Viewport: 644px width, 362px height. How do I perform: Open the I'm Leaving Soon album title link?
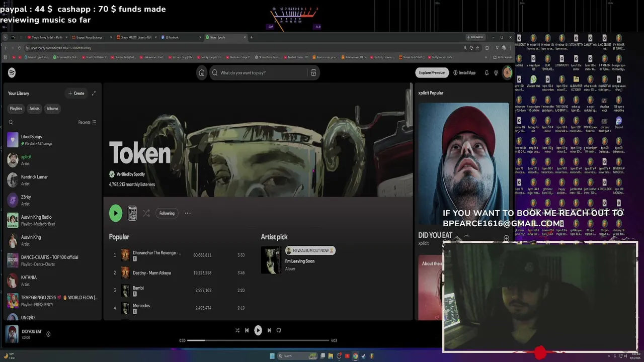[x=300, y=261]
